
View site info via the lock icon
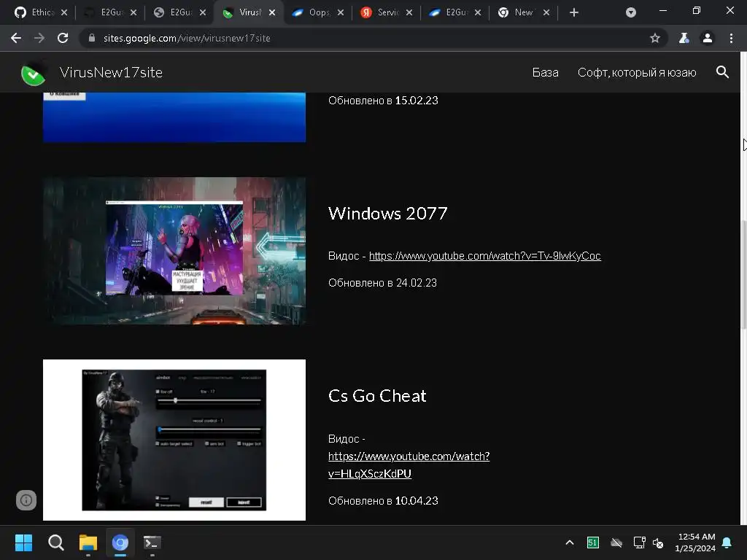click(x=92, y=38)
